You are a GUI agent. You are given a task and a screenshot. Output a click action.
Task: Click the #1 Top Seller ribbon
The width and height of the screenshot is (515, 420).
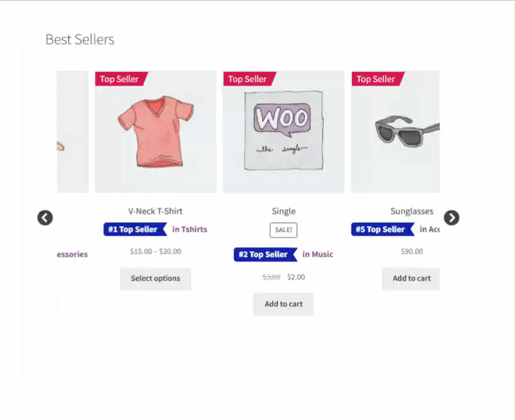pos(134,229)
